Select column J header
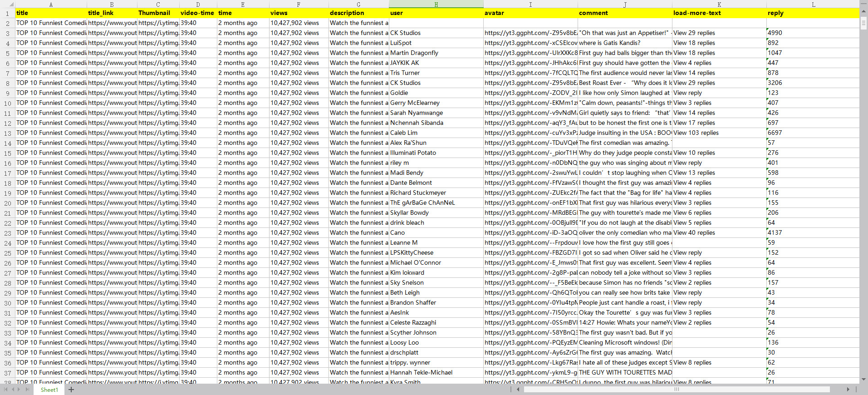The height and width of the screenshot is (395, 868). [625, 4]
